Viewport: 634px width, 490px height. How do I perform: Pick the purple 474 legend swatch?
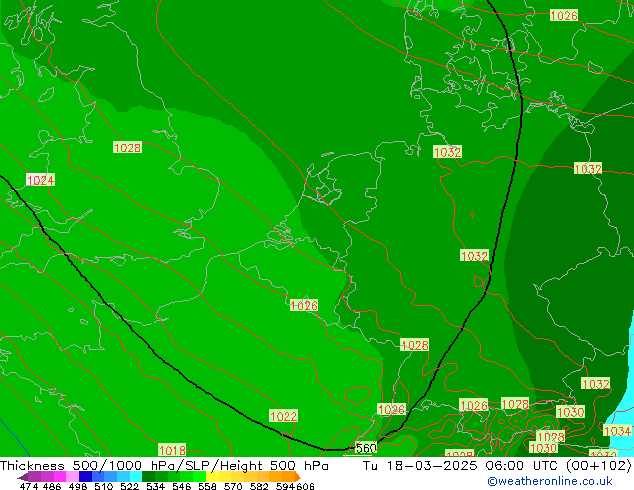pyautogui.click(x=28, y=477)
